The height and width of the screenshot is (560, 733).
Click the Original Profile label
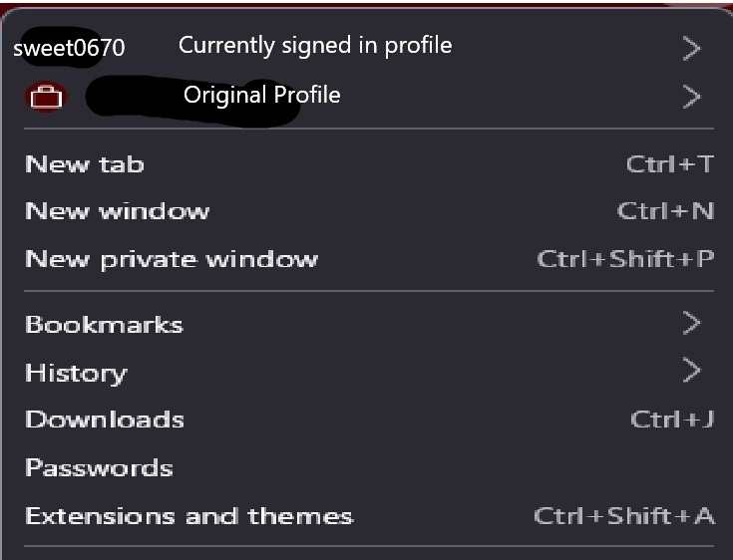(261, 96)
